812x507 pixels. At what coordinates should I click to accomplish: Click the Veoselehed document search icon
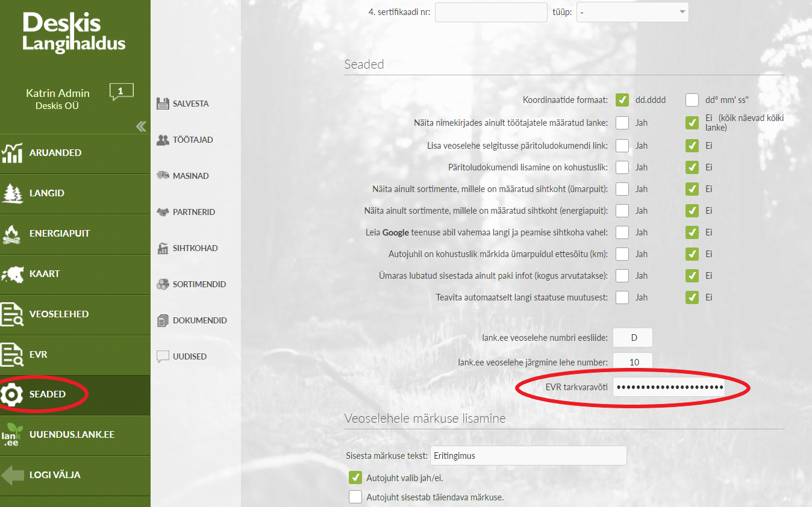point(12,314)
